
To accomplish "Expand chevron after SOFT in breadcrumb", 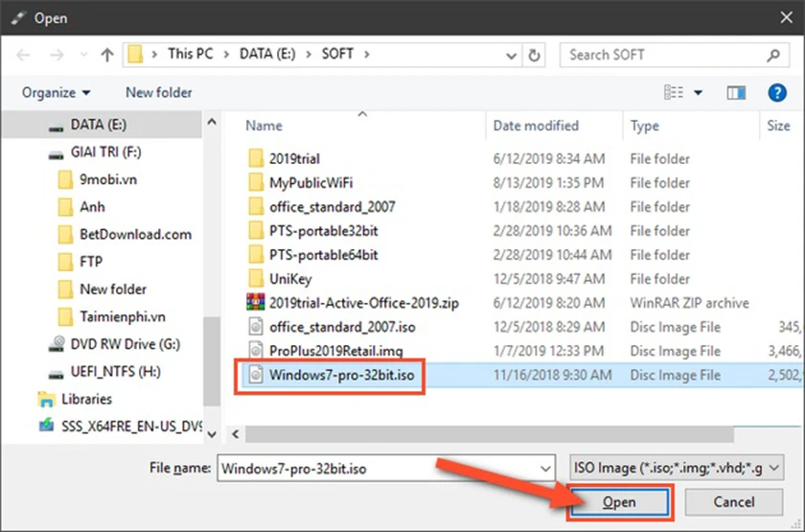I will tap(366, 55).
